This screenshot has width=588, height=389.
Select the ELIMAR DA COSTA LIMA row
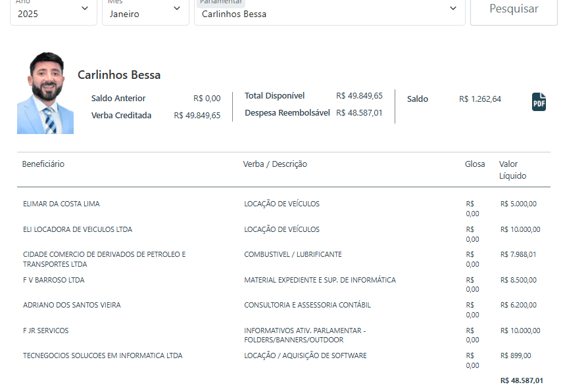pos(61,204)
